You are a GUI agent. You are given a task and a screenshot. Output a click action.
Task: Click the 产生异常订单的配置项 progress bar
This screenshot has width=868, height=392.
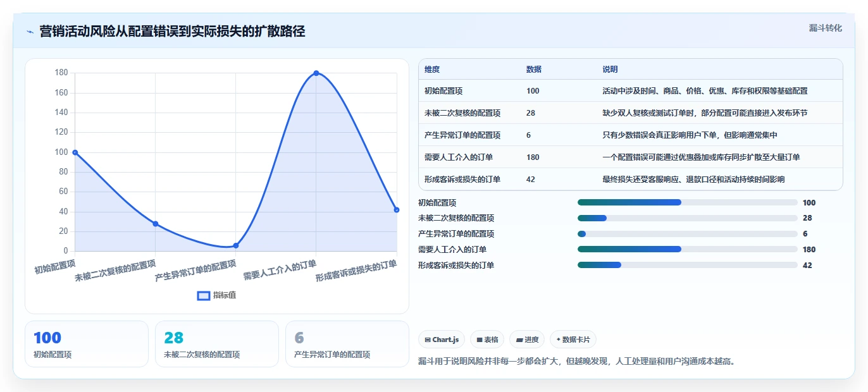(x=687, y=234)
